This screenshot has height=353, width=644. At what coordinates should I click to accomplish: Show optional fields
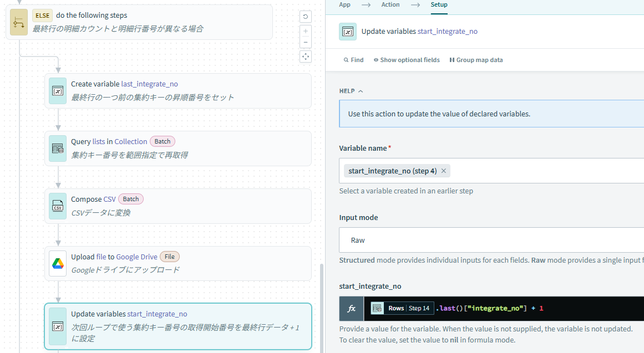[407, 60]
